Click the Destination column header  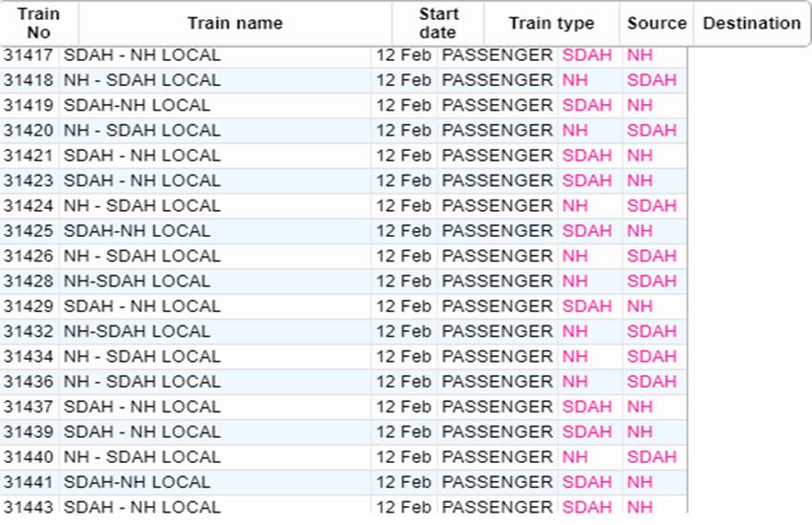(752, 23)
